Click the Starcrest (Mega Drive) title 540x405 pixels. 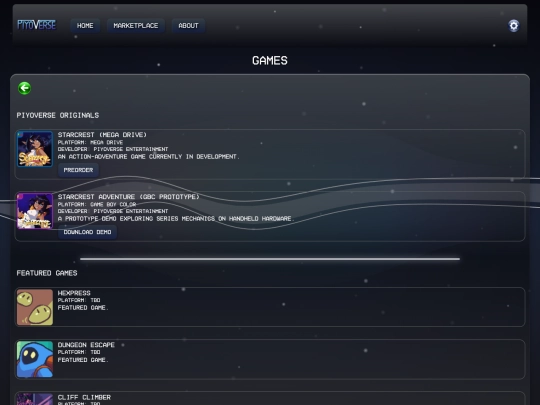point(102,135)
